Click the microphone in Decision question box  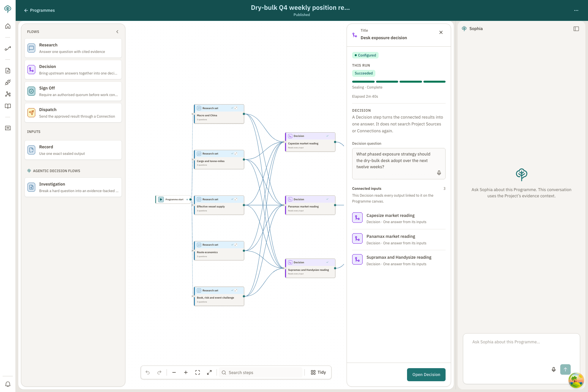click(x=439, y=173)
